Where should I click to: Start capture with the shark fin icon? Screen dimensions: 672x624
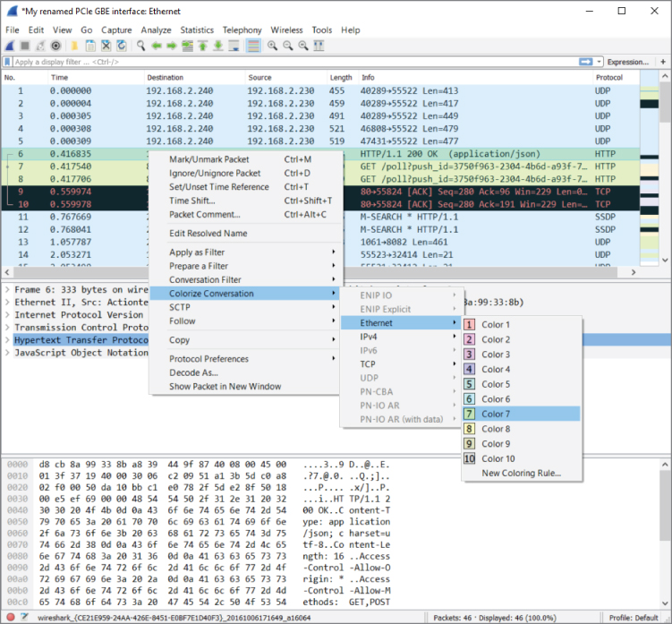tap(10, 45)
